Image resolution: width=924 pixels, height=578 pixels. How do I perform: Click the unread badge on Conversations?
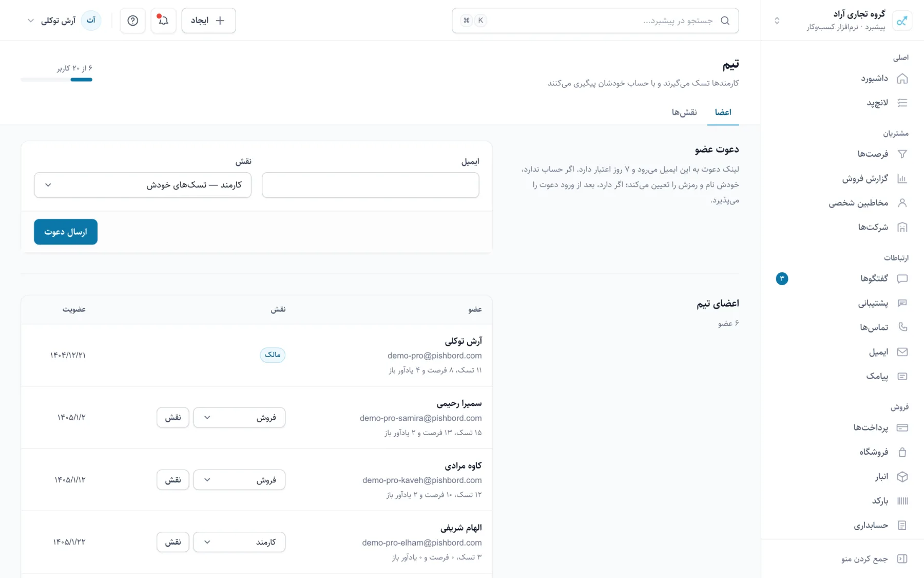coord(782,278)
